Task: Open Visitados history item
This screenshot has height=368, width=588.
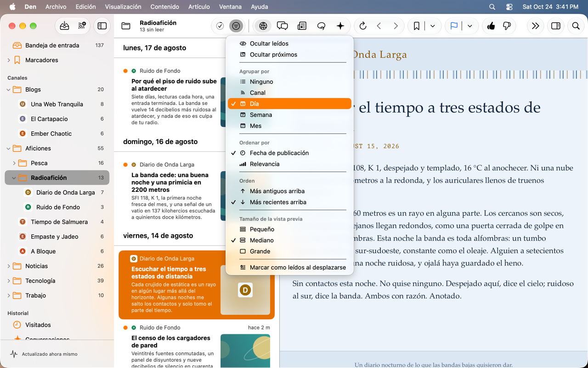Action: click(57, 325)
